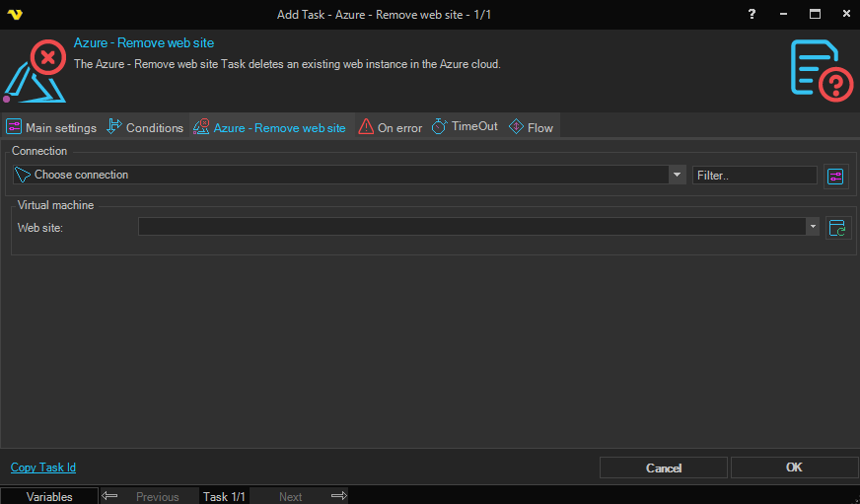Image resolution: width=860 pixels, height=504 pixels.
Task: Click the right arrow Next icon
Action: click(x=338, y=496)
